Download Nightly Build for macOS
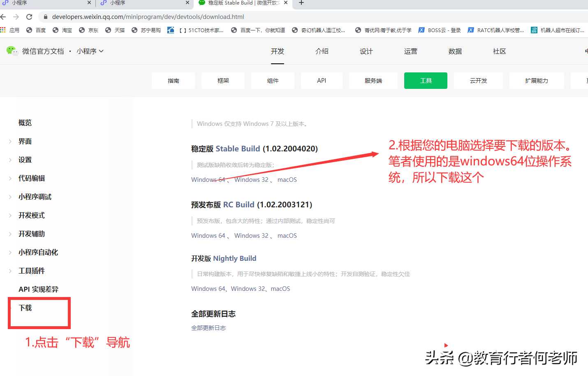Viewport: 588px width, 376px height. click(x=280, y=289)
